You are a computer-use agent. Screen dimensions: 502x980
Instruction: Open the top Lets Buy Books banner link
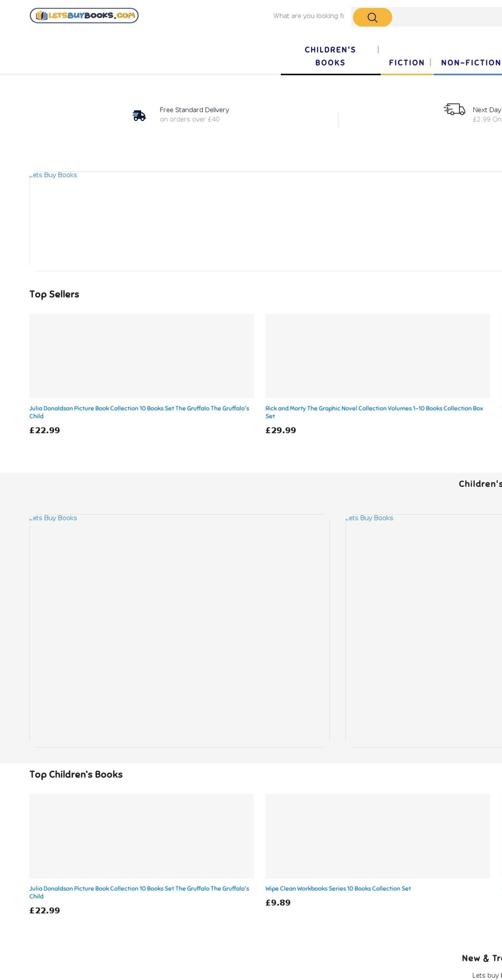tap(266, 221)
